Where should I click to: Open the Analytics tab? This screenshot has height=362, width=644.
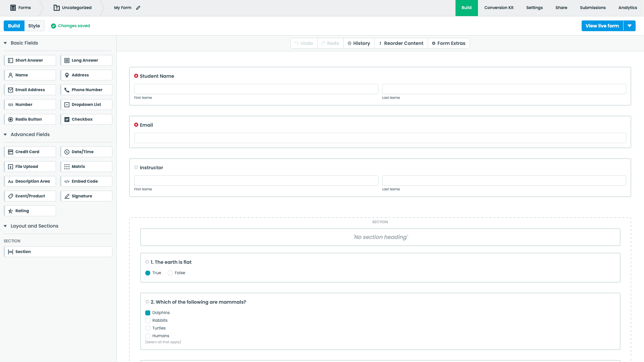[628, 8]
